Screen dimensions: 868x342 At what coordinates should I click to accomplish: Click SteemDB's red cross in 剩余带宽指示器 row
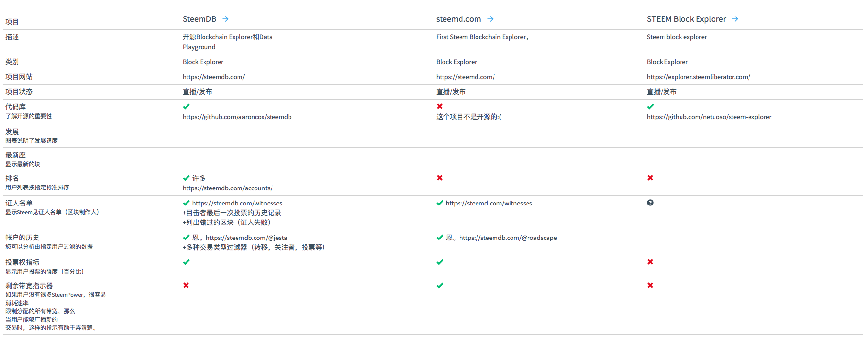click(x=186, y=285)
